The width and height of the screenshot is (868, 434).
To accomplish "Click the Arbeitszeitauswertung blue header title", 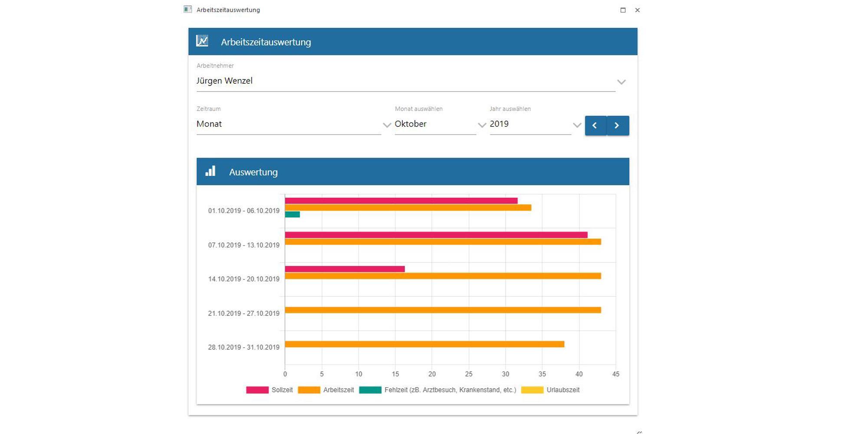I will point(266,42).
